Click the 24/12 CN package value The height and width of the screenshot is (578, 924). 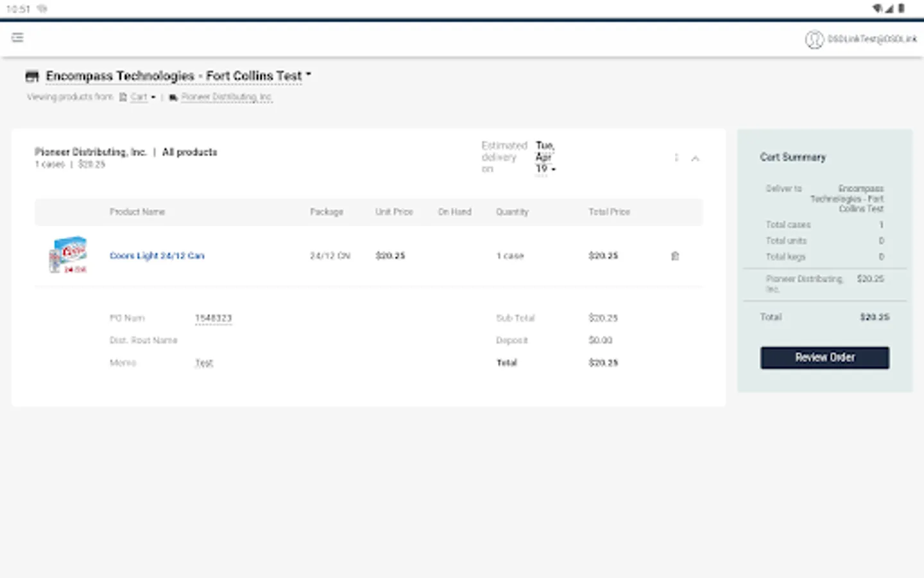330,256
